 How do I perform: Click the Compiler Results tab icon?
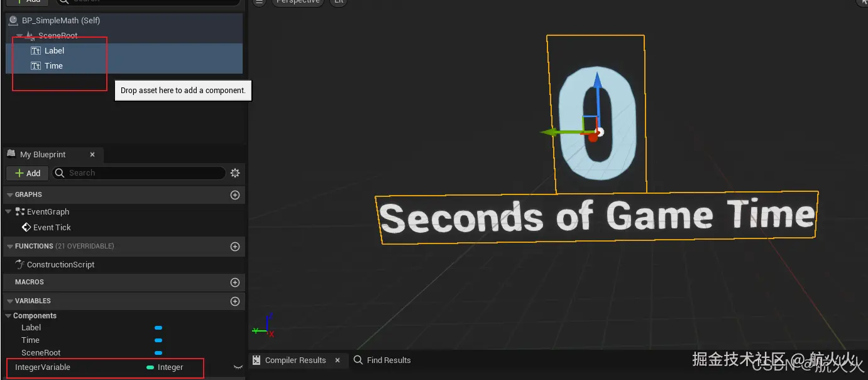pyautogui.click(x=256, y=360)
